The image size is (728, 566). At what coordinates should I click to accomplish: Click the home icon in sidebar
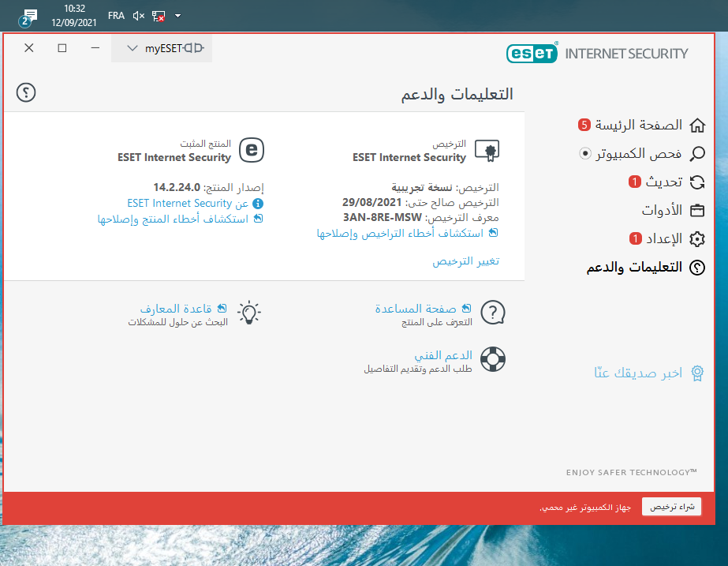tap(697, 125)
